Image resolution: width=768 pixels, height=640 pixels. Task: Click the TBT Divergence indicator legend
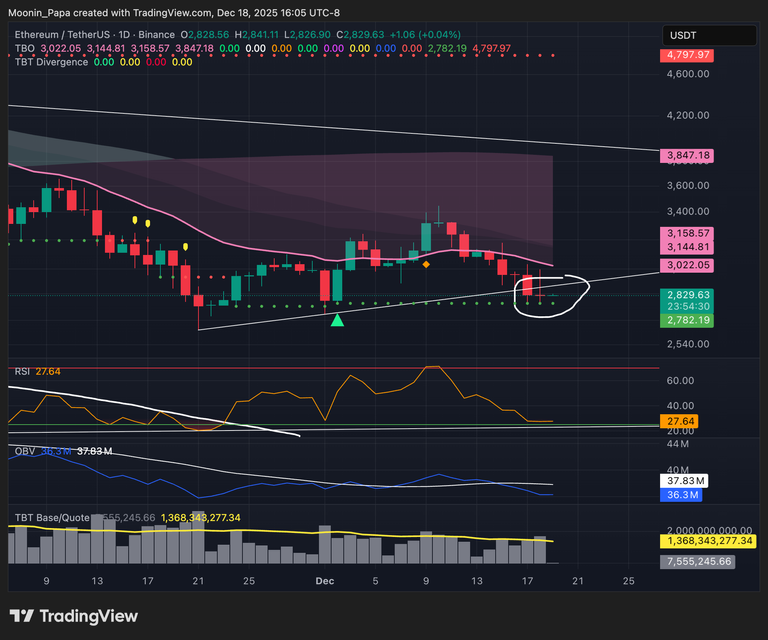[50, 61]
